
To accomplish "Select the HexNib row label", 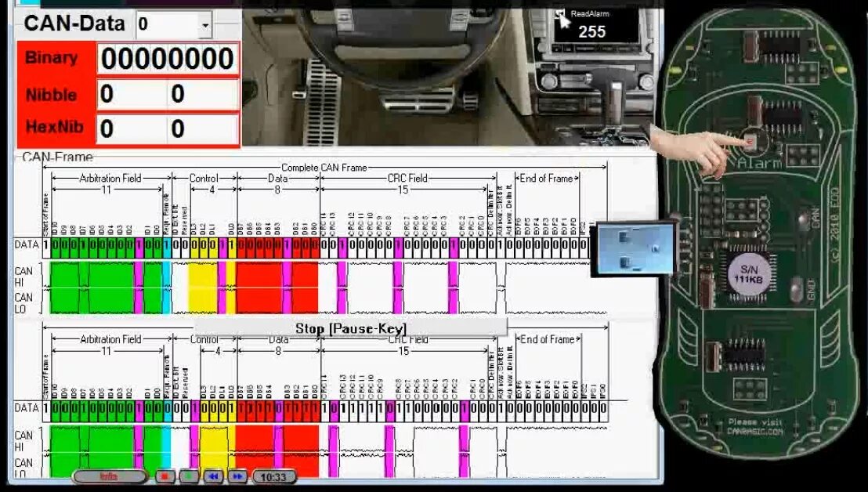I will 55,127.
